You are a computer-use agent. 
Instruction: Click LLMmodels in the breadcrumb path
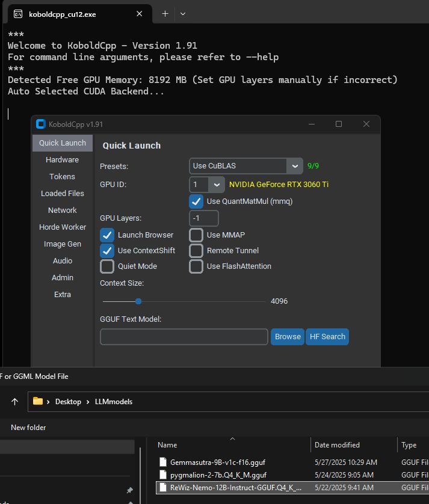(114, 402)
